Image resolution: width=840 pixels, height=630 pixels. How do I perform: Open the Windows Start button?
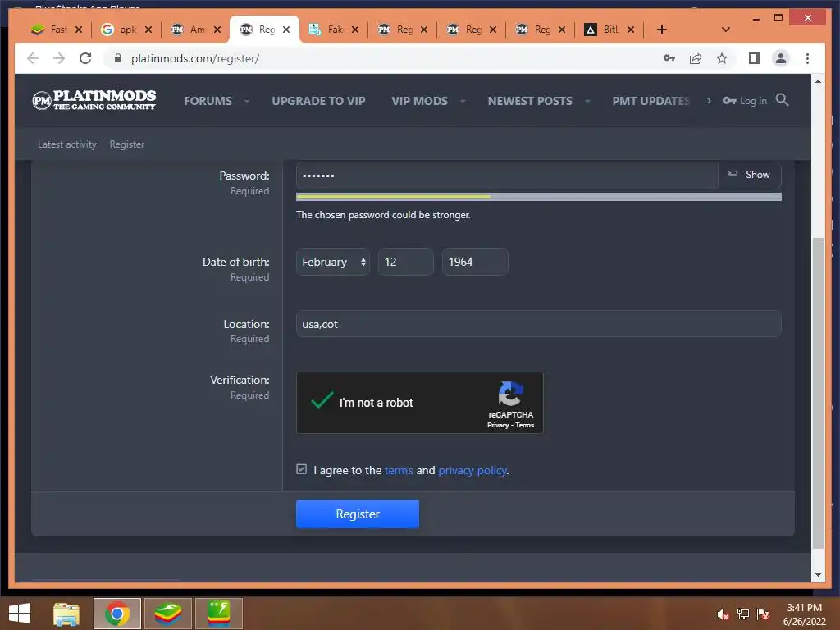click(x=20, y=614)
